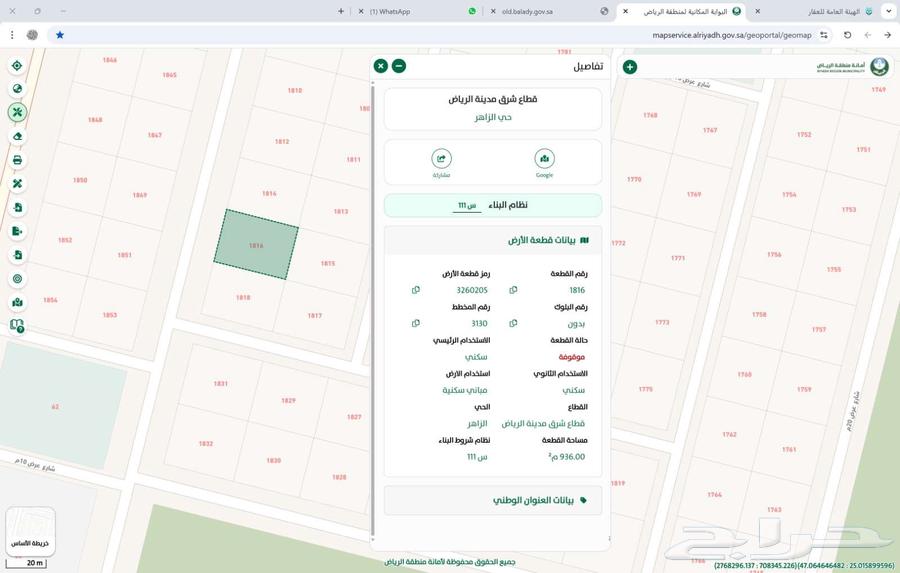Click the printer icon to print map

pos(17,160)
